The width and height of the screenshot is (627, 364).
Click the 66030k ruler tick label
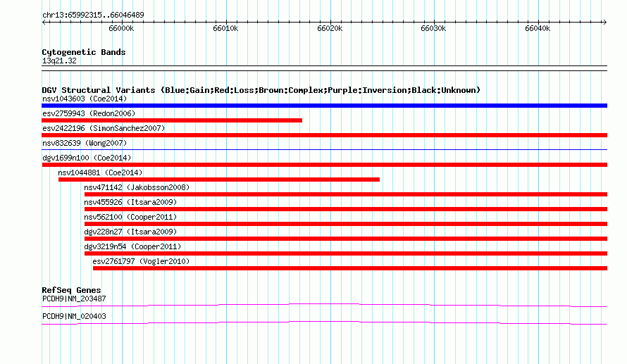(x=433, y=28)
